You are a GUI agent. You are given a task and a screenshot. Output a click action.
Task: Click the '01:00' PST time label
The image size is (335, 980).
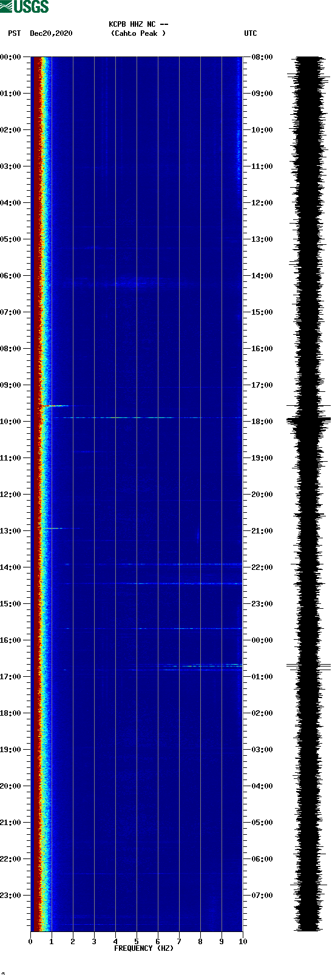(10, 94)
